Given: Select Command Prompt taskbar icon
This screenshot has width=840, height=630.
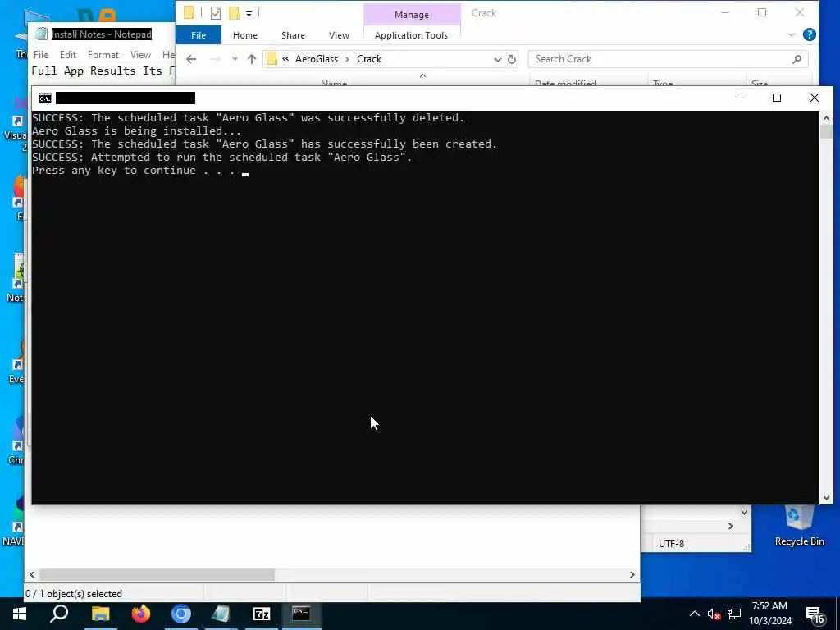Looking at the screenshot, I should pos(301,614).
